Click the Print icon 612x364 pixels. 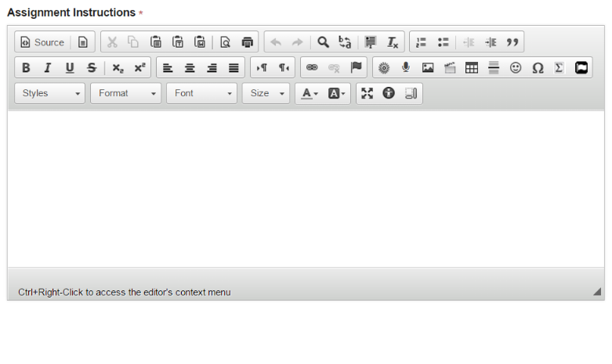(247, 42)
